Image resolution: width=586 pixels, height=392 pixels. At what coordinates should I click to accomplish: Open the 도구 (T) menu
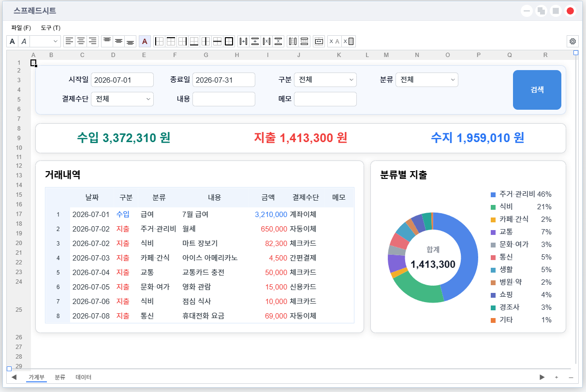[51, 28]
